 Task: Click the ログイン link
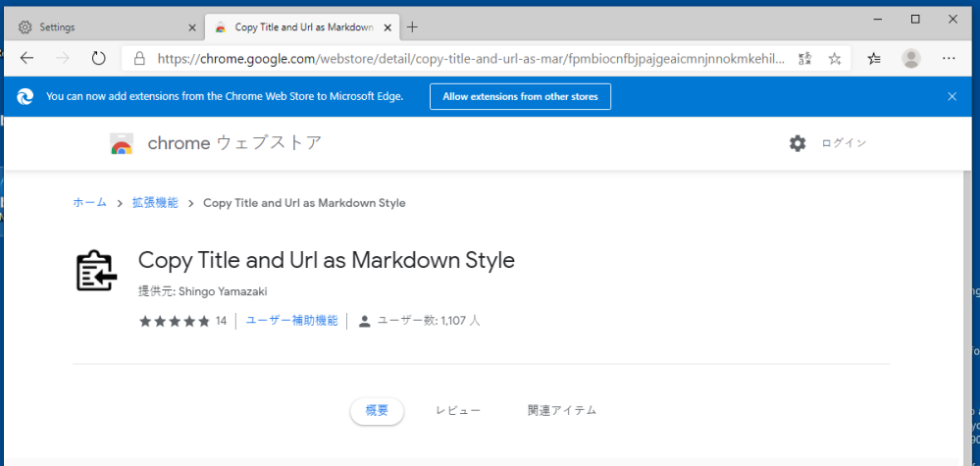[x=844, y=143]
